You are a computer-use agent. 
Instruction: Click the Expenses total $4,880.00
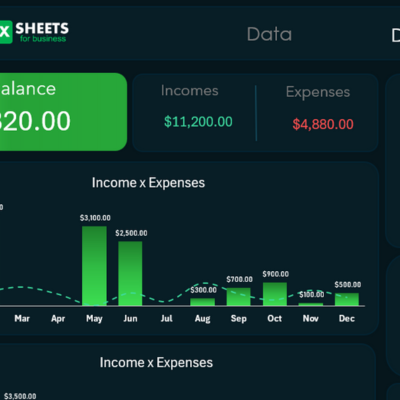point(323,124)
